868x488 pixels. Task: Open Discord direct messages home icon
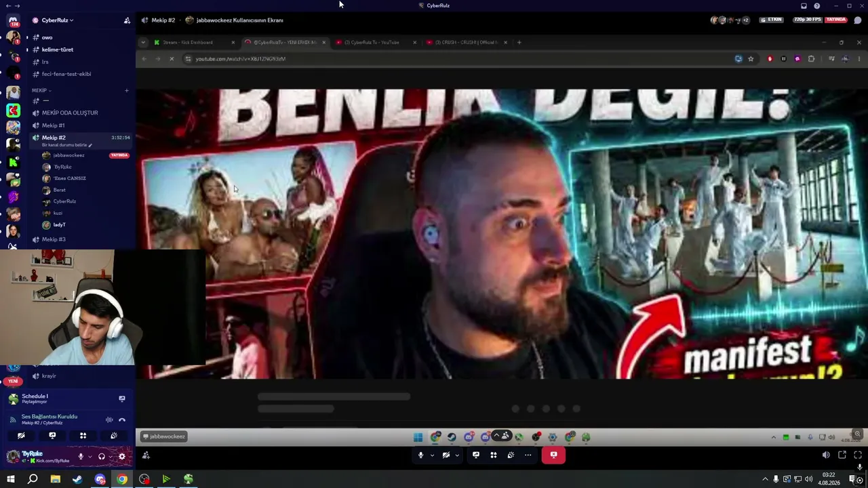[13, 20]
